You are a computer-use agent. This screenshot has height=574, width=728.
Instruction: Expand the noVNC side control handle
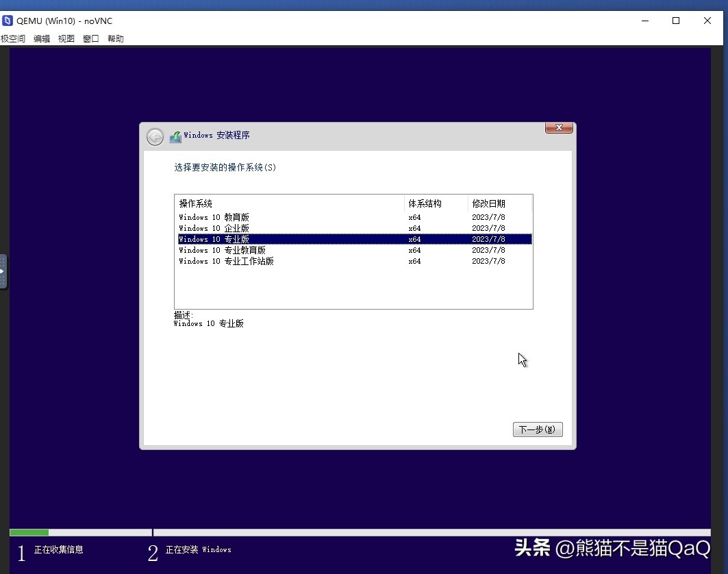pyautogui.click(x=3, y=271)
